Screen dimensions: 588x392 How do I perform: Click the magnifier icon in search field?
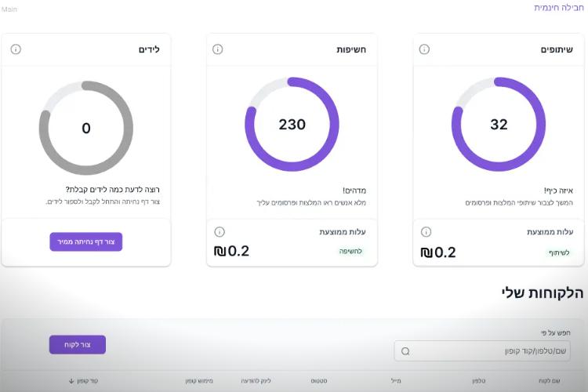click(405, 351)
